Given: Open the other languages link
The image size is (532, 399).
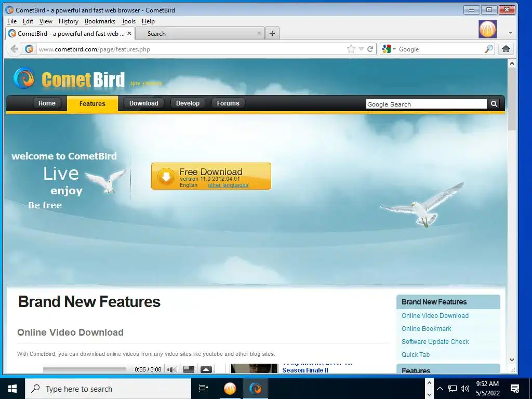Looking at the screenshot, I should point(228,185).
